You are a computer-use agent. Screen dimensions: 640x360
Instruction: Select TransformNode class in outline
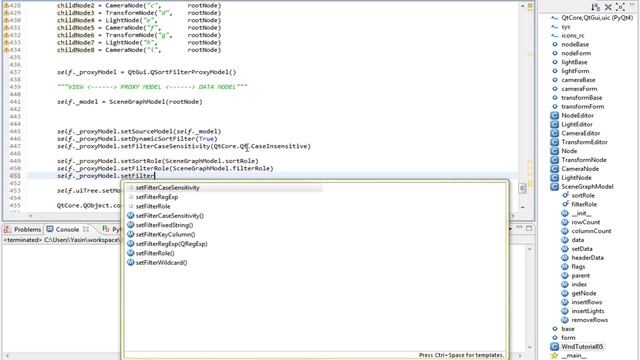[584, 160]
